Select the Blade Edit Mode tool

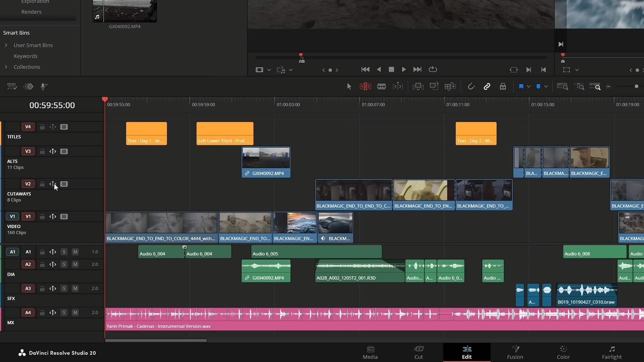381,86
